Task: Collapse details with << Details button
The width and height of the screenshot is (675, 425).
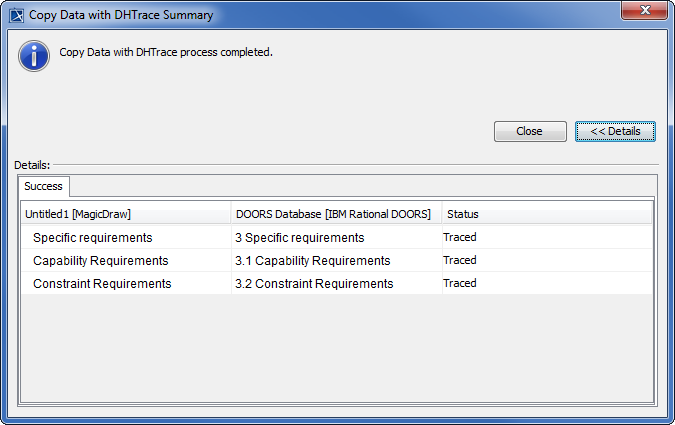Action: 615,131
